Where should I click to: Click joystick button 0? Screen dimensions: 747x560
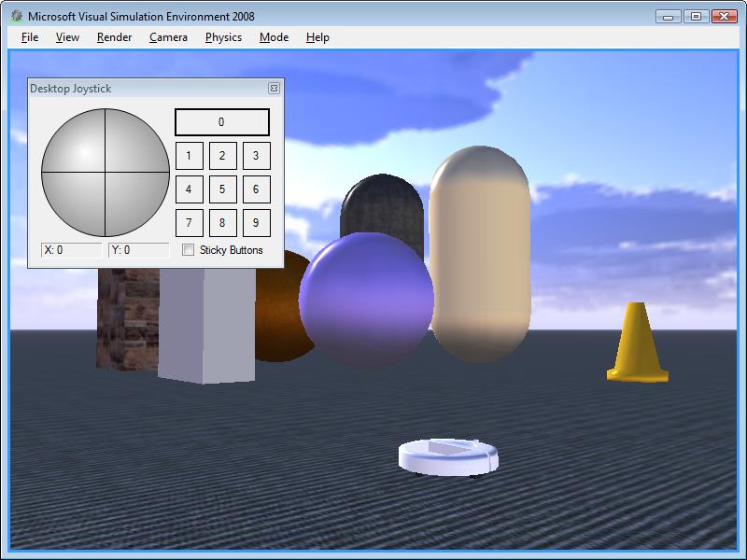click(222, 122)
